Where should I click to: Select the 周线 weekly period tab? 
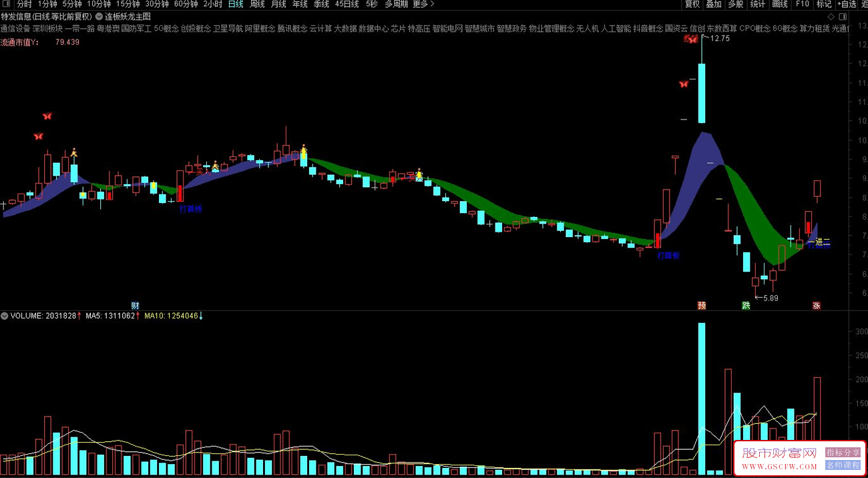[x=257, y=4]
